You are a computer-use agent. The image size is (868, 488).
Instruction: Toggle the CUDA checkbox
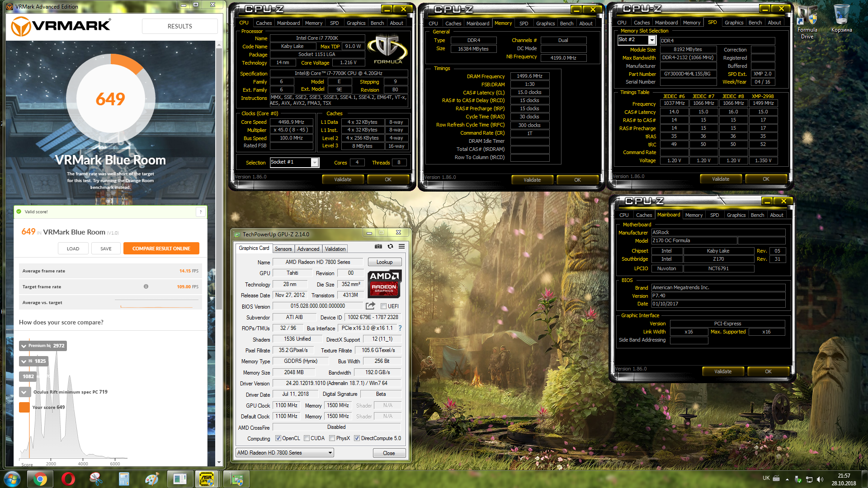point(307,438)
